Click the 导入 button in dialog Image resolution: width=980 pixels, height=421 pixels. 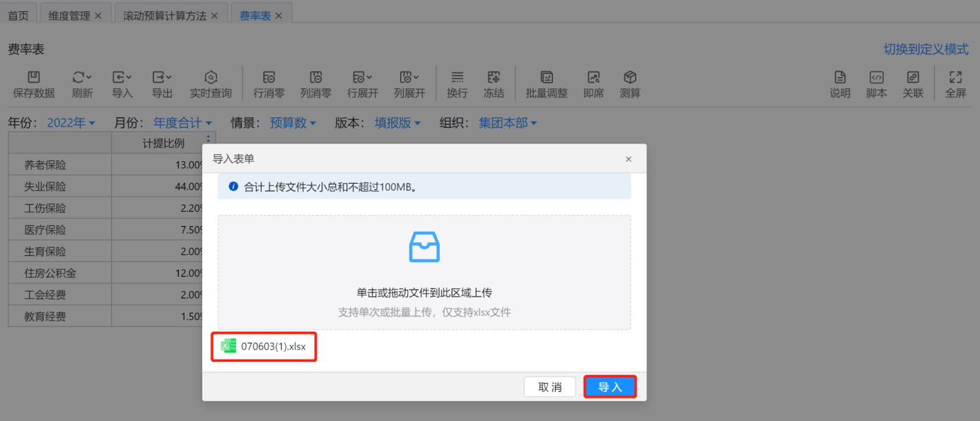(609, 387)
